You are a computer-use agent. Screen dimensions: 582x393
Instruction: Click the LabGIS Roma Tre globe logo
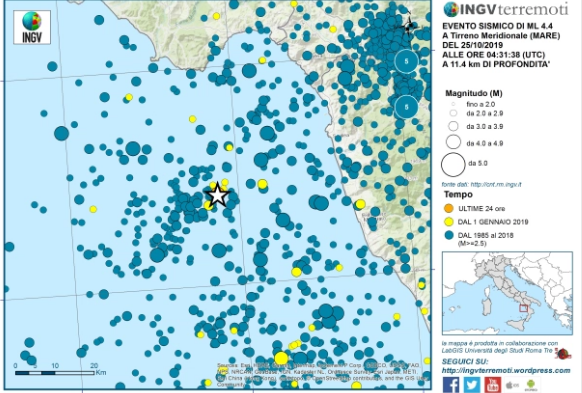[x=563, y=354]
